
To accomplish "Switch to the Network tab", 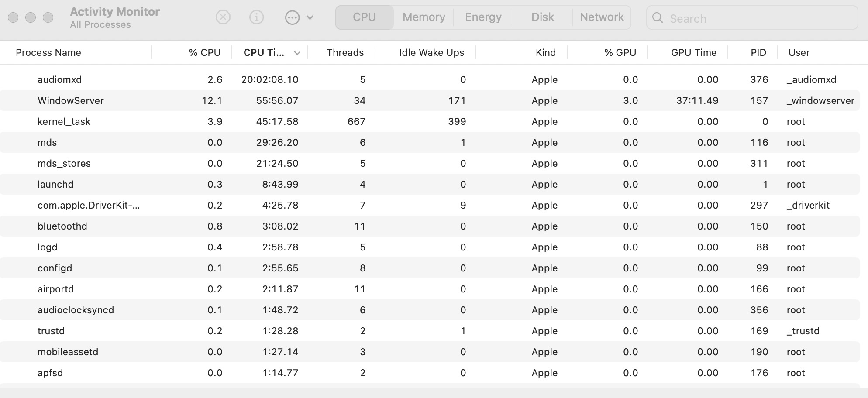I will point(602,17).
